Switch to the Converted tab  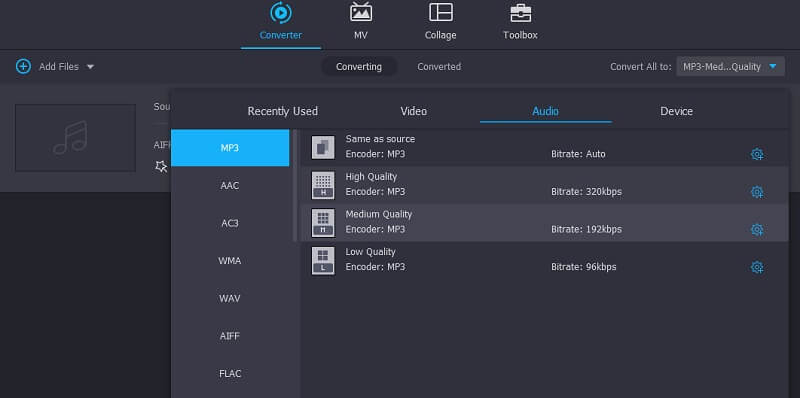point(439,67)
